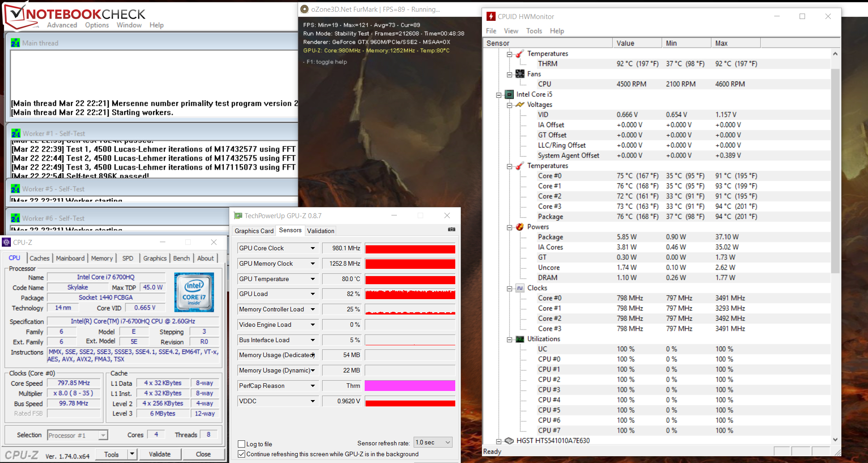Open the GPU Temperature sensor dropdown
Viewport: 868px width, 463px height.
click(x=313, y=279)
